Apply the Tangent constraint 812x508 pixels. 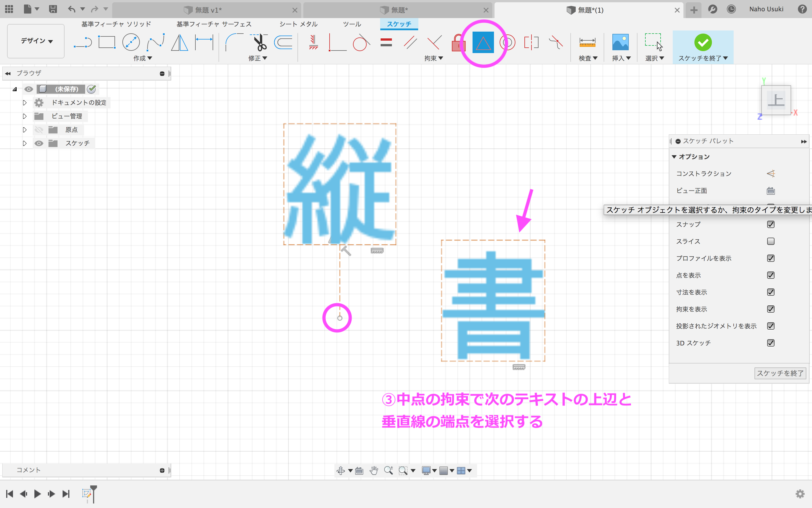[x=361, y=43]
